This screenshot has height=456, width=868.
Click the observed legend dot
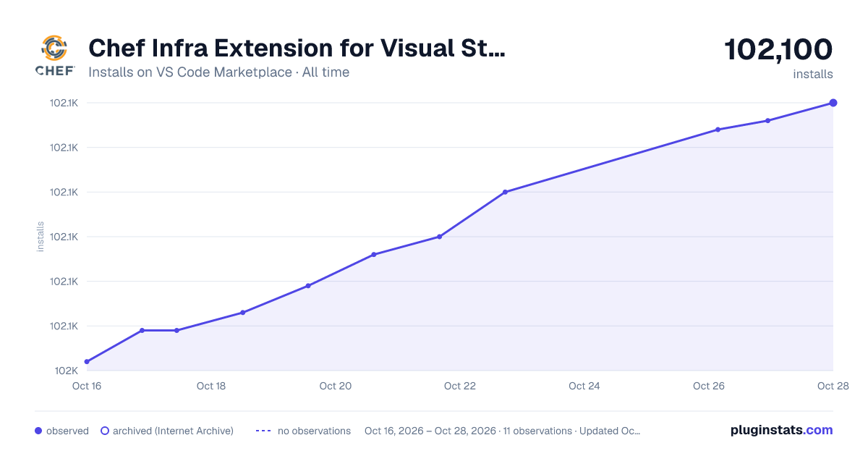(x=38, y=431)
